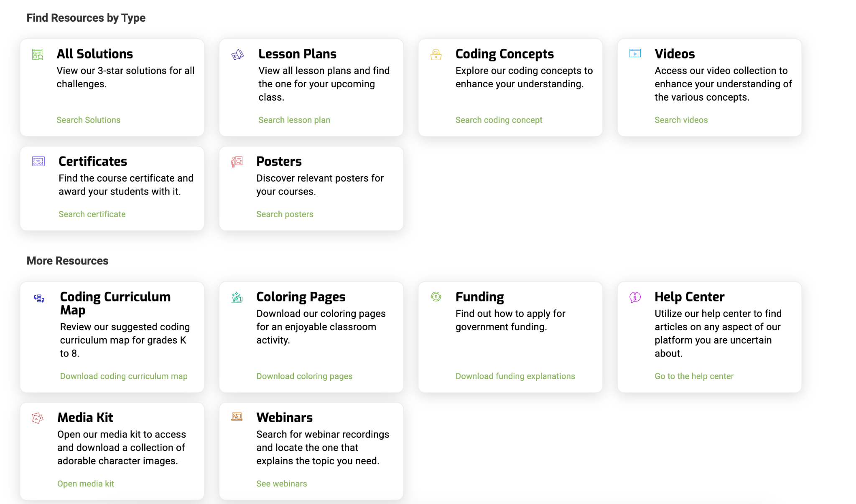The height and width of the screenshot is (504, 856).
Task: Open the Search Solutions link
Action: coord(88,120)
